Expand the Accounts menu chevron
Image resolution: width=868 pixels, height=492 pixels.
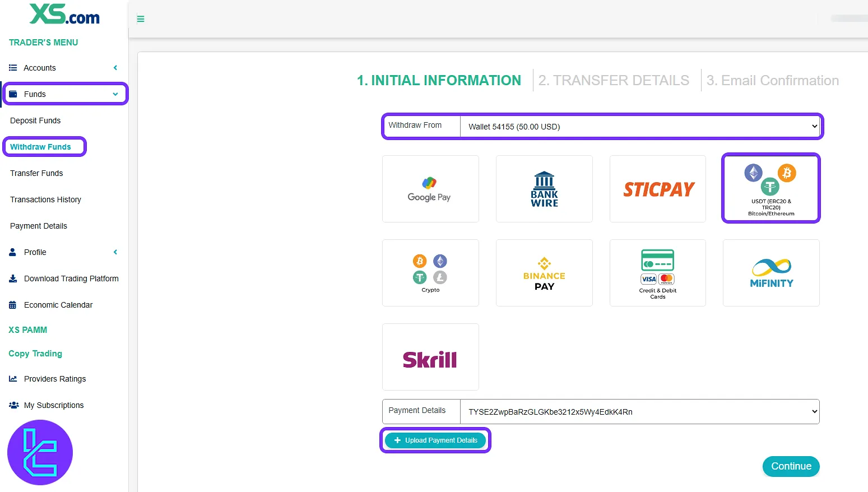point(115,68)
